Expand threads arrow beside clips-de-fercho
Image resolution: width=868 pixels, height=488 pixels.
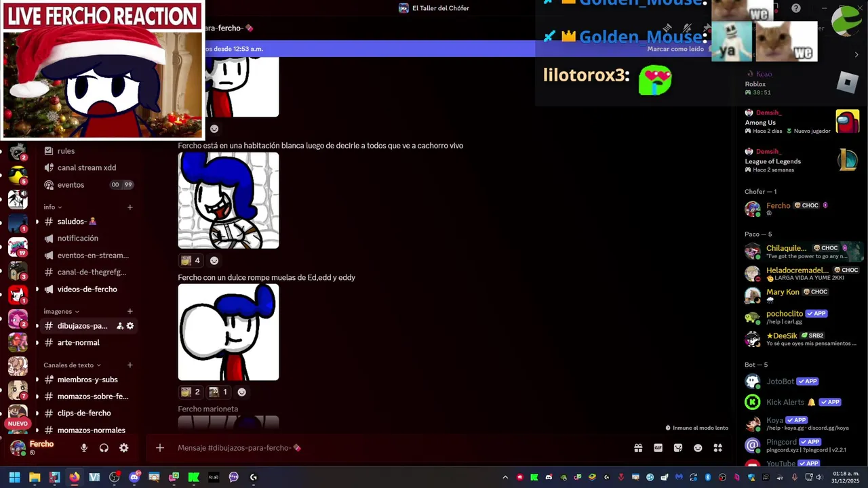point(37,413)
